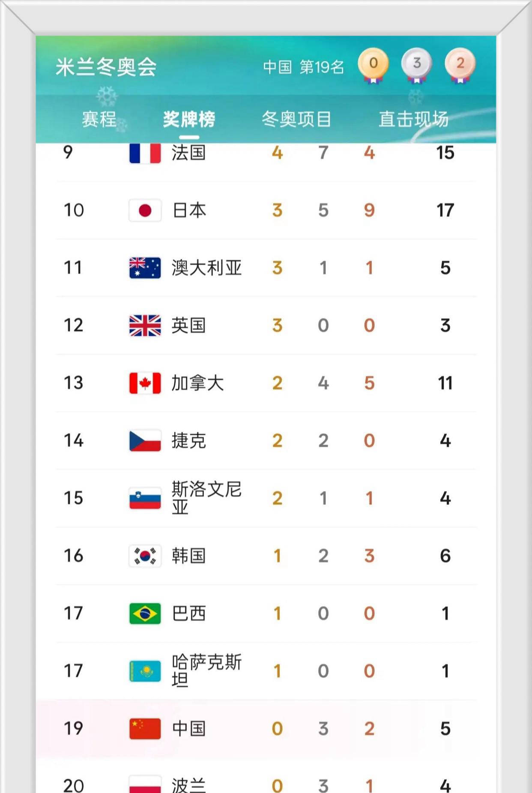
Task: Open the 直击现场 tab
Action: (413, 119)
